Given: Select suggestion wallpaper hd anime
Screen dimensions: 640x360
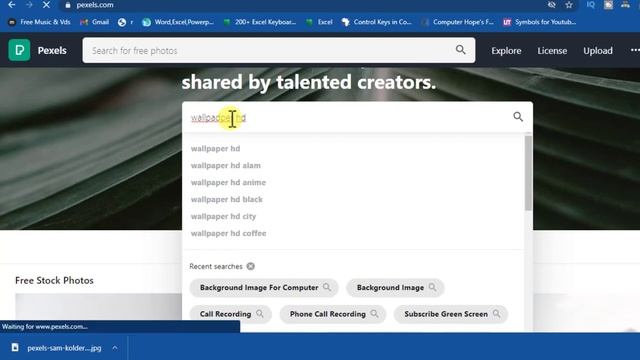Looking at the screenshot, I should click(x=228, y=182).
